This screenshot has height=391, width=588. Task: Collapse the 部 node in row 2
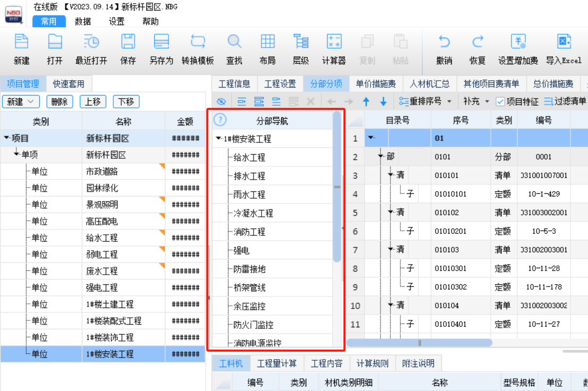pos(381,156)
